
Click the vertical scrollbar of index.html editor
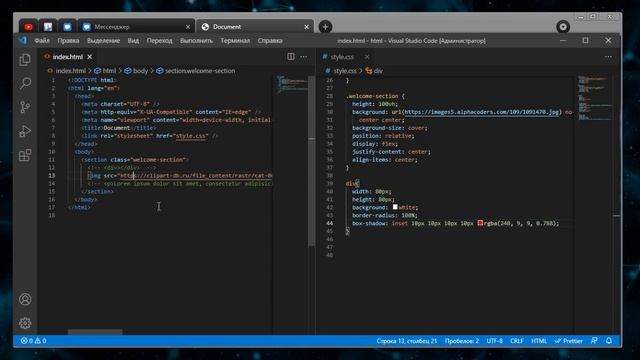[x=312, y=161]
